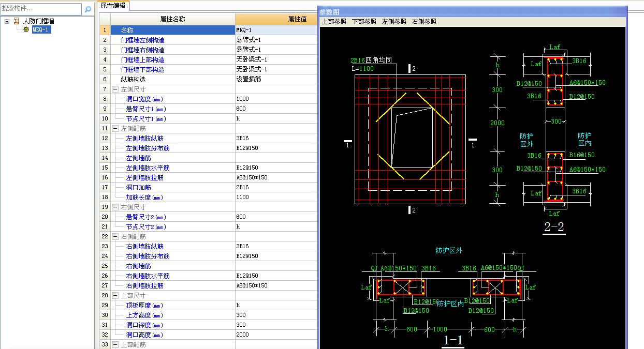
Task: Click 门框墙下部构造 value 无卧梁式-1
Action: pyautogui.click(x=276, y=70)
